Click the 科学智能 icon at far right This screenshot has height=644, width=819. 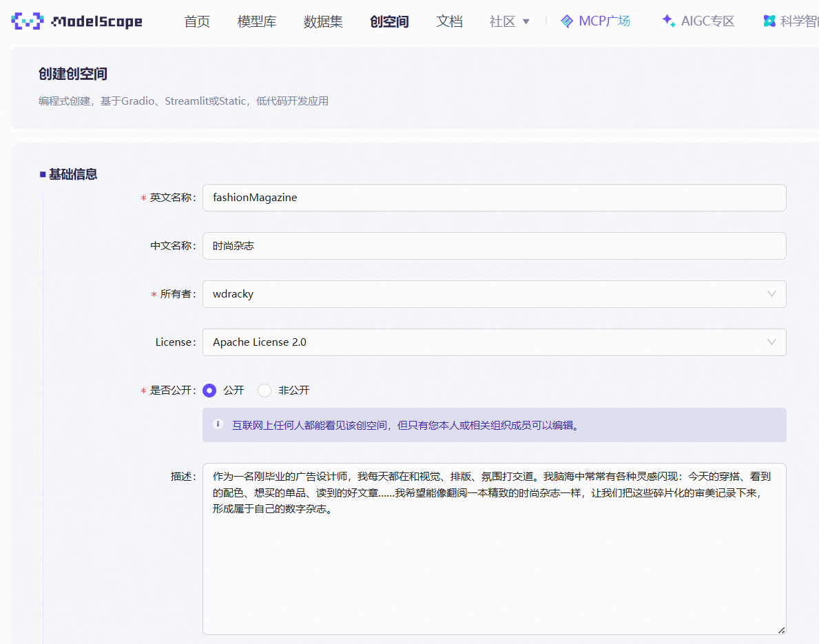tap(769, 21)
